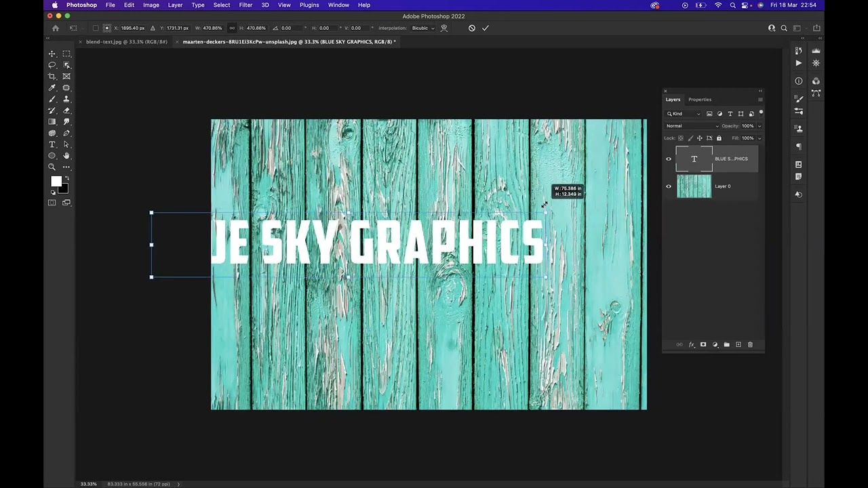
Task: Open the Image menu
Action: coord(151,5)
